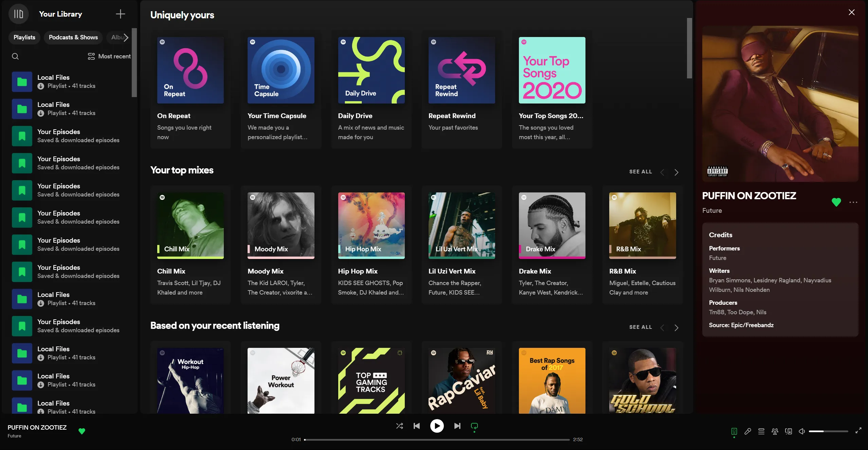Toggle shuffle playback
This screenshot has height=450, width=868.
[400, 426]
